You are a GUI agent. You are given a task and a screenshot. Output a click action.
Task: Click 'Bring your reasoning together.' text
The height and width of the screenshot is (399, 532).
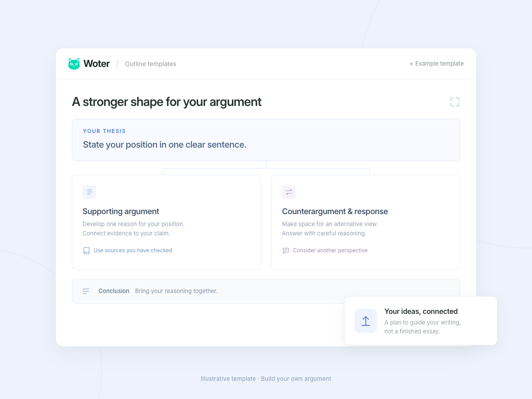click(x=176, y=291)
